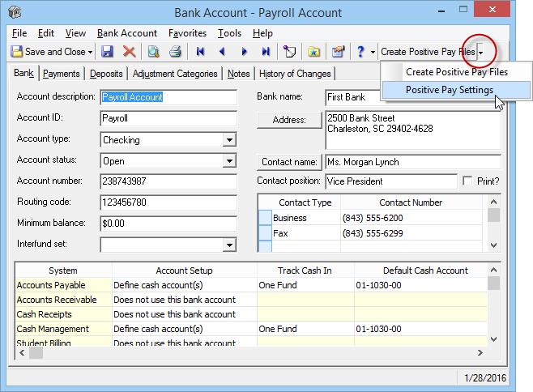This screenshot has width=533, height=392.
Task: Click the Contact name button
Action: tap(289, 162)
